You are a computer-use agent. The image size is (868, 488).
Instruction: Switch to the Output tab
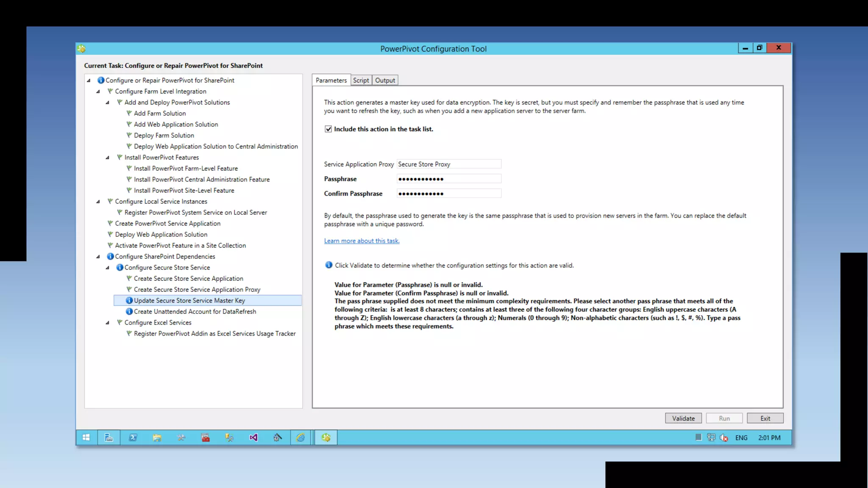pos(385,80)
